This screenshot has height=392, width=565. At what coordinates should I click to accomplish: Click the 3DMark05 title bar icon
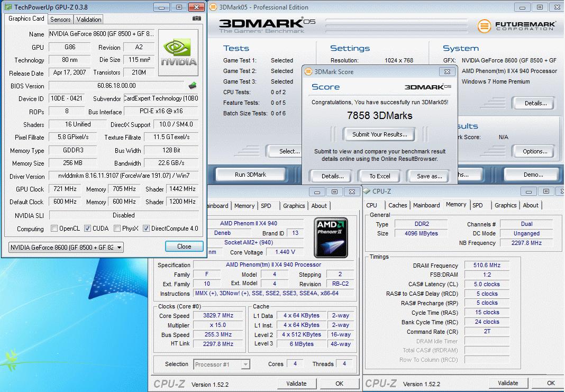pos(213,7)
